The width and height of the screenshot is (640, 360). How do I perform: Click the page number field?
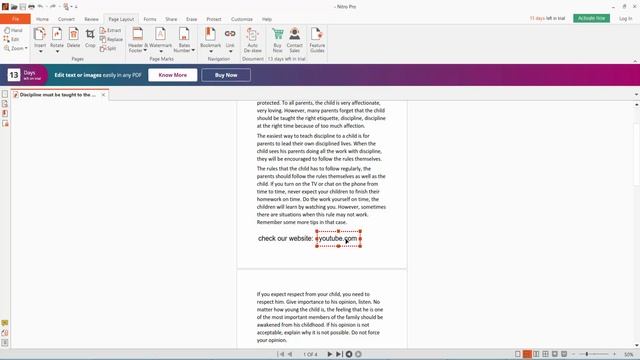[310, 354]
